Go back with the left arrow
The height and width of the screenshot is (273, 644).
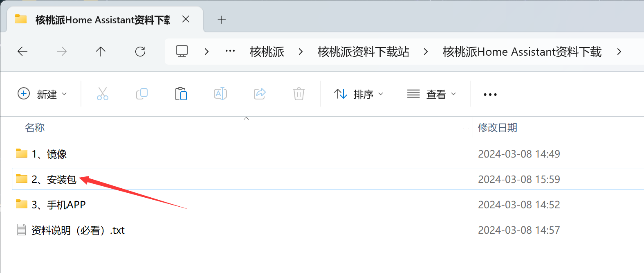[22, 52]
